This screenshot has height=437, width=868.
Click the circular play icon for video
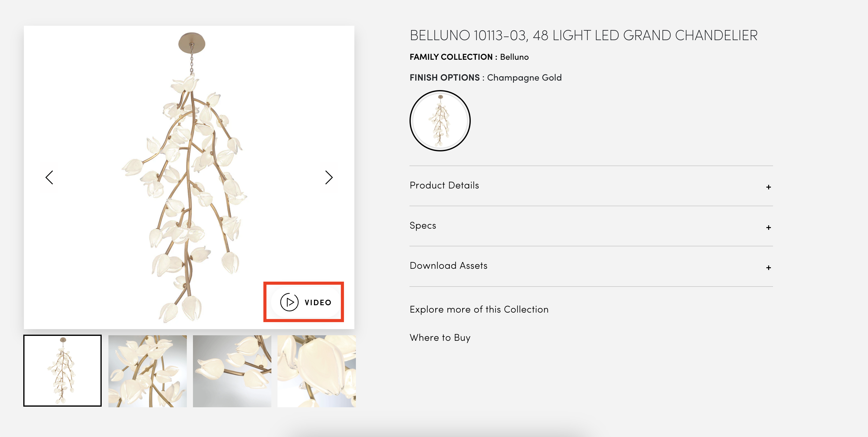289,302
